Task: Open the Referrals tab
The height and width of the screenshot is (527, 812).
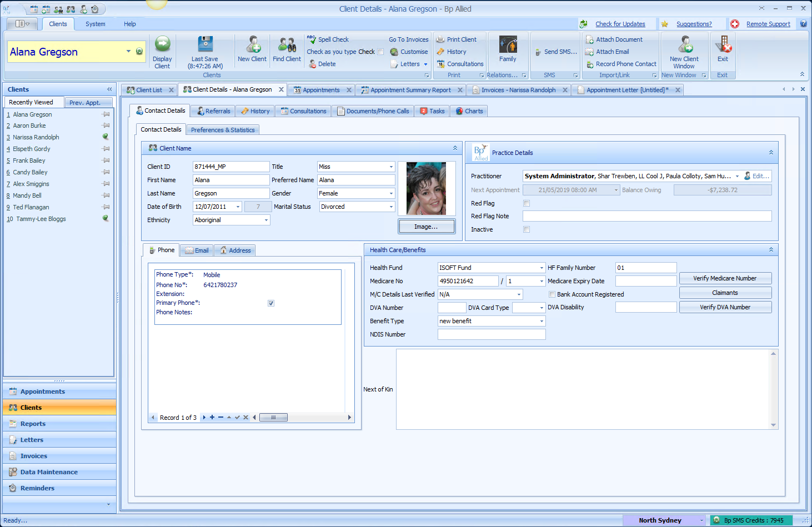Action: coord(214,111)
